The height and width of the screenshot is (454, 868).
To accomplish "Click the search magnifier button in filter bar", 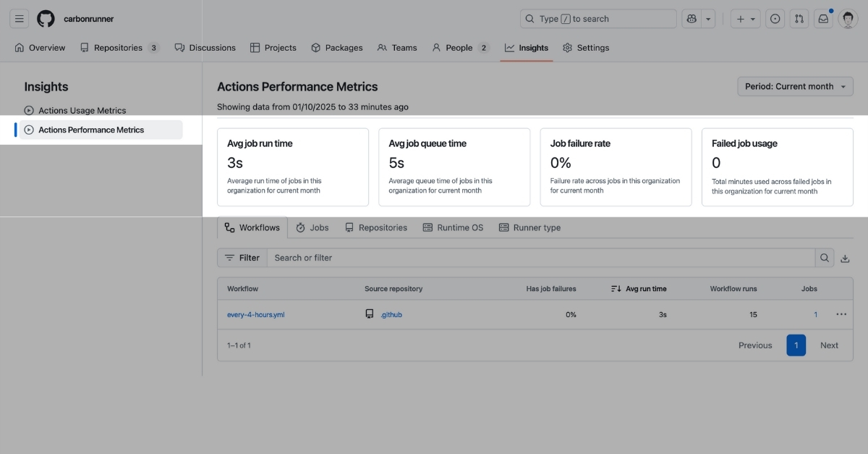I will point(824,258).
